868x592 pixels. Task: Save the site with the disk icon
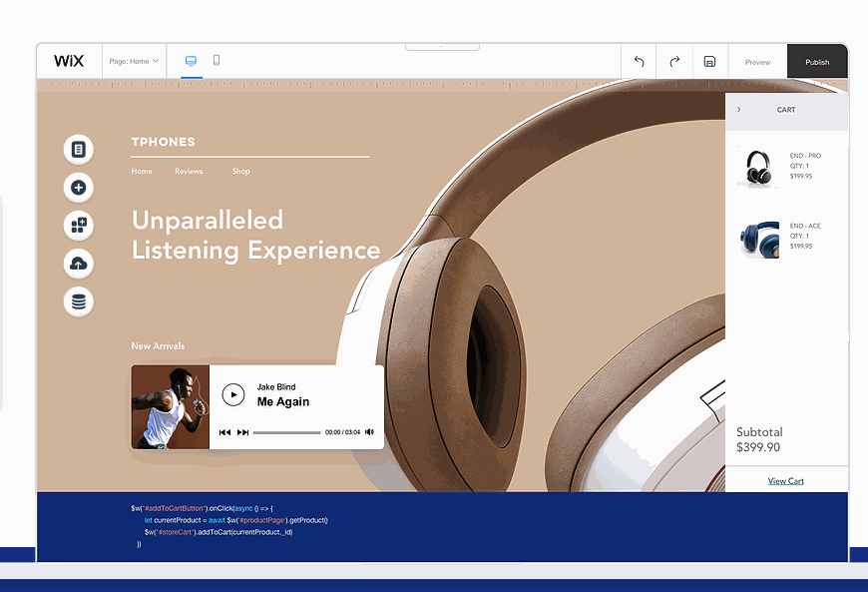(x=709, y=62)
